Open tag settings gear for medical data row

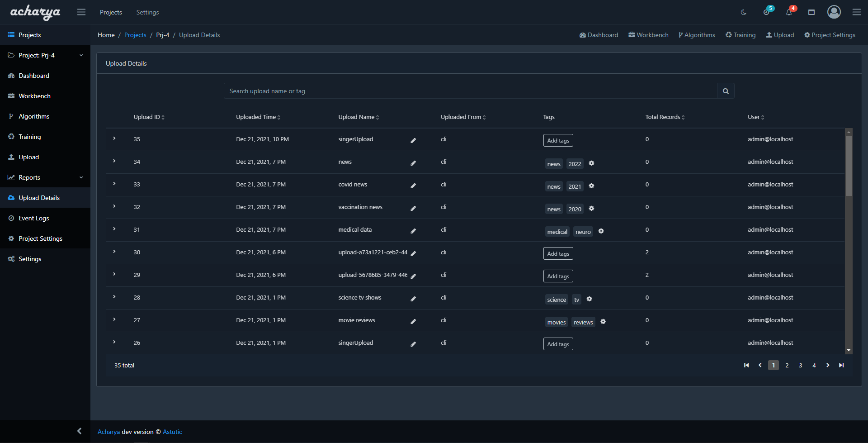[601, 231]
